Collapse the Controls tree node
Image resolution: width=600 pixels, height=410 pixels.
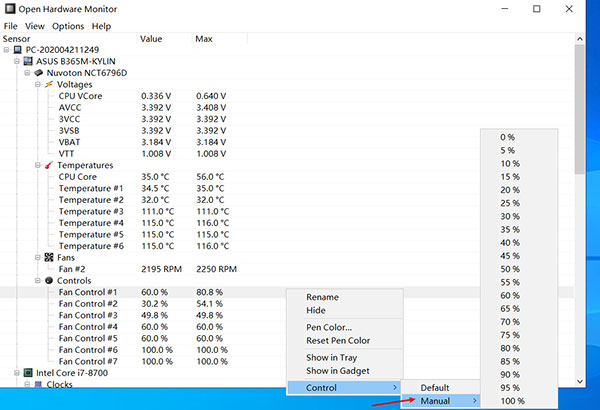click(x=36, y=281)
